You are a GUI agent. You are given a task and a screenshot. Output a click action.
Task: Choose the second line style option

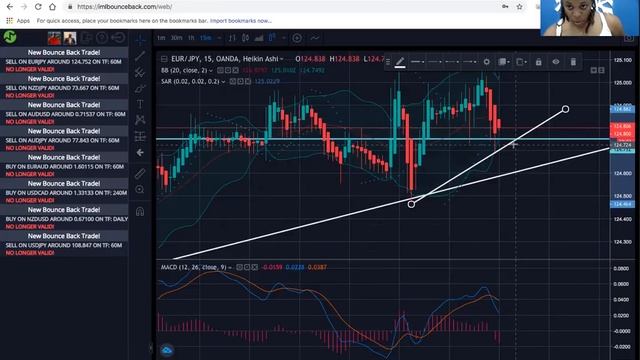point(435,62)
